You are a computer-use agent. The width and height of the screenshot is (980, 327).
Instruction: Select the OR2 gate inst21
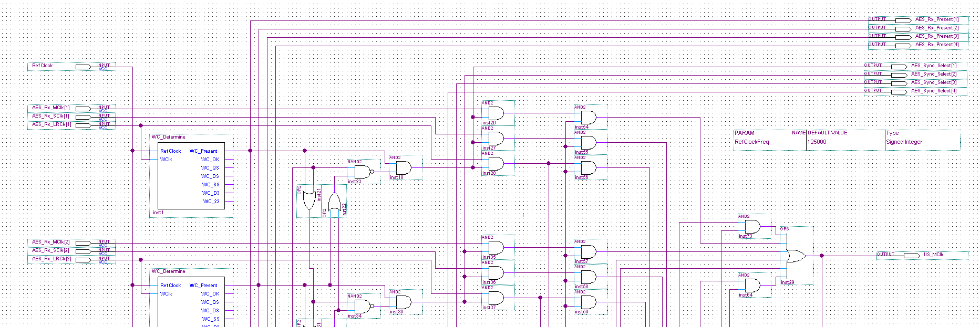point(309,201)
